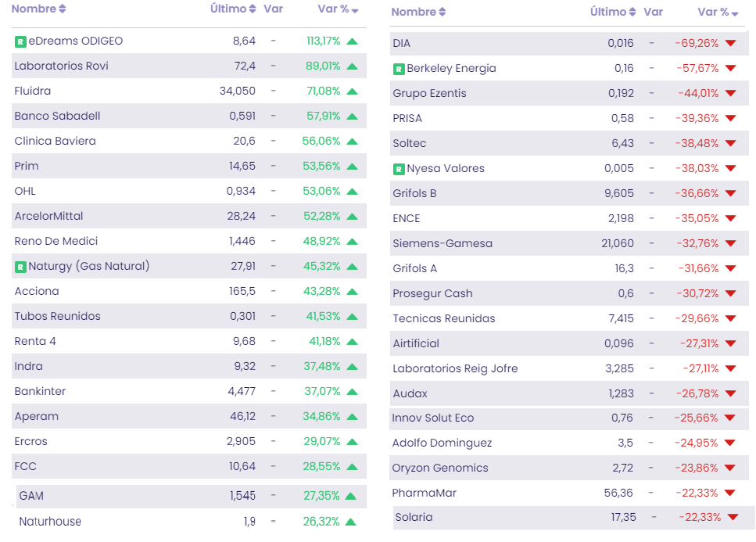Image resolution: width=756 pixels, height=542 pixels.
Task: Click R icon beside Berkeley Energia
Action: pyautogui.click(x=399, y=69)
